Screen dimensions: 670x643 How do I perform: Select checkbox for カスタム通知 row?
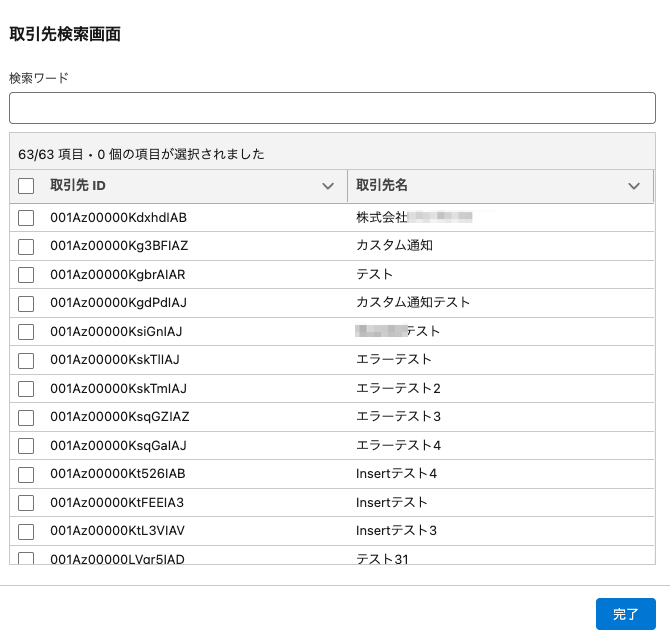click(x=26, y=246)
